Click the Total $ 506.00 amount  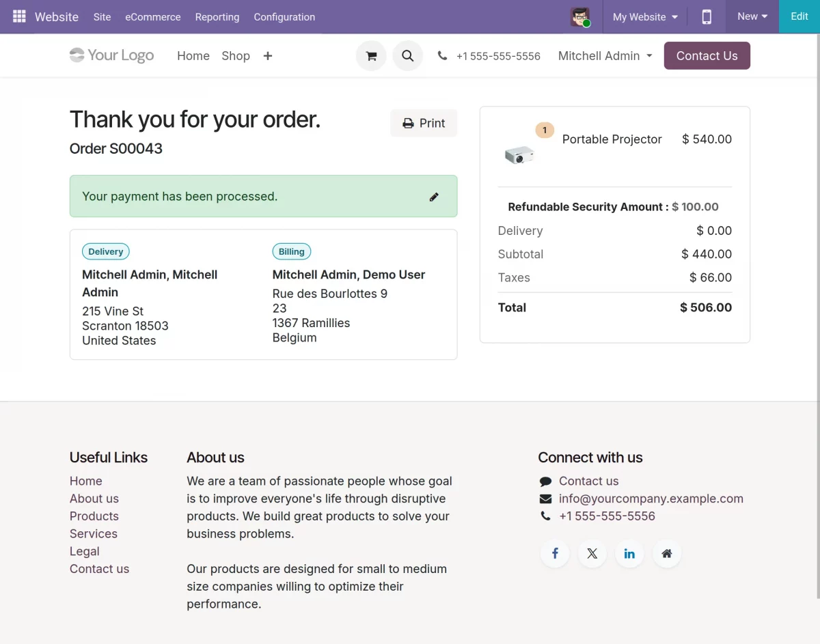(706, 307)
